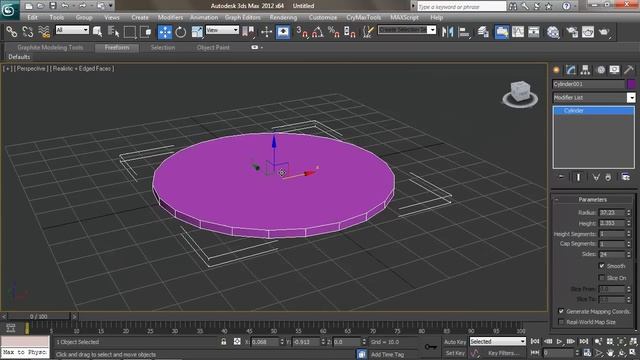Toggle the Angle Snap button

point(318,31)
